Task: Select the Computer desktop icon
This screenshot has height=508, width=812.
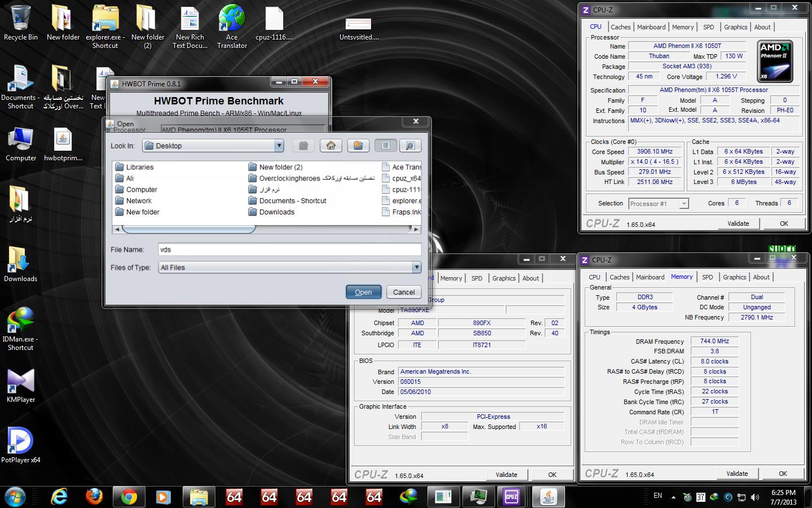Action: 21,144
